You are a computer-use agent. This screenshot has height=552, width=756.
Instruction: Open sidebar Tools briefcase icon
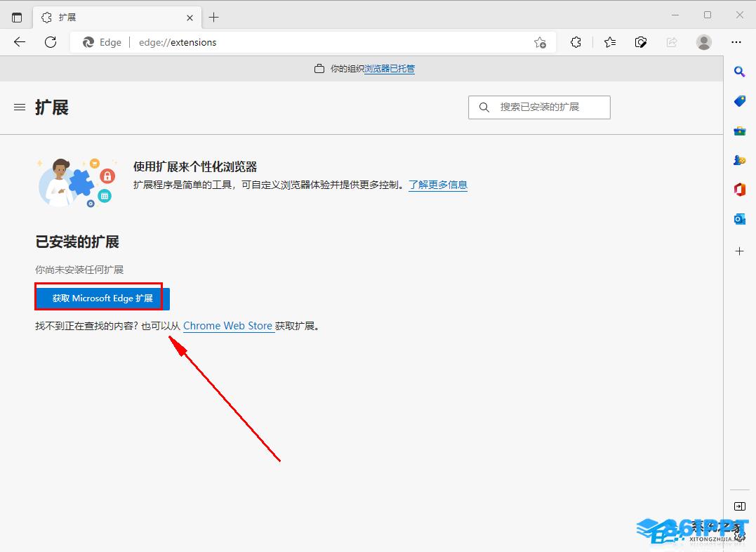(740, 131)
